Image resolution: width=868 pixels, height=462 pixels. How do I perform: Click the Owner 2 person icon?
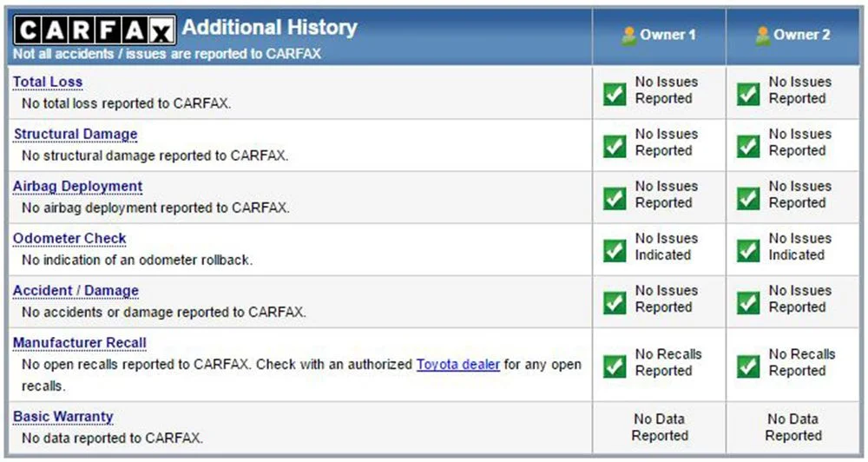(x=763, y=36)
